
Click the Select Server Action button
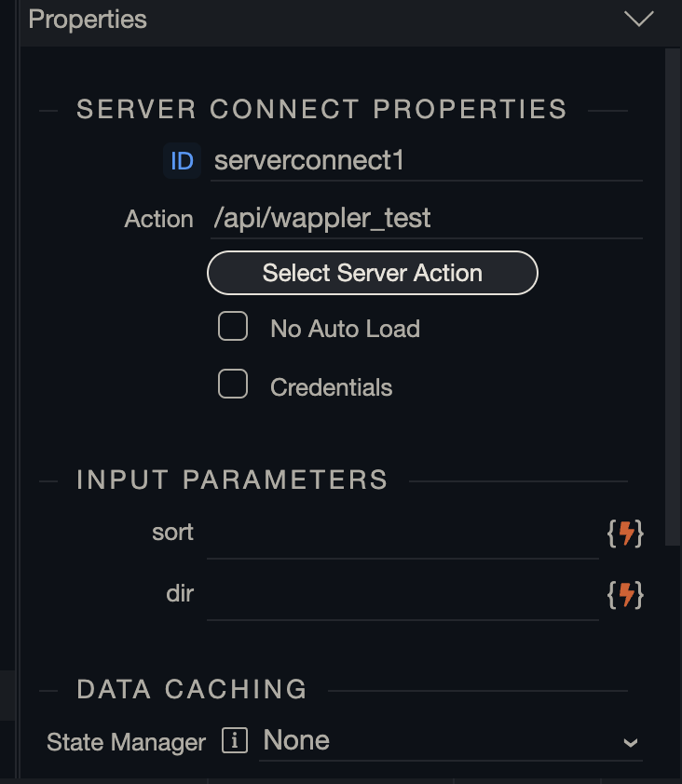pos(373,273)
